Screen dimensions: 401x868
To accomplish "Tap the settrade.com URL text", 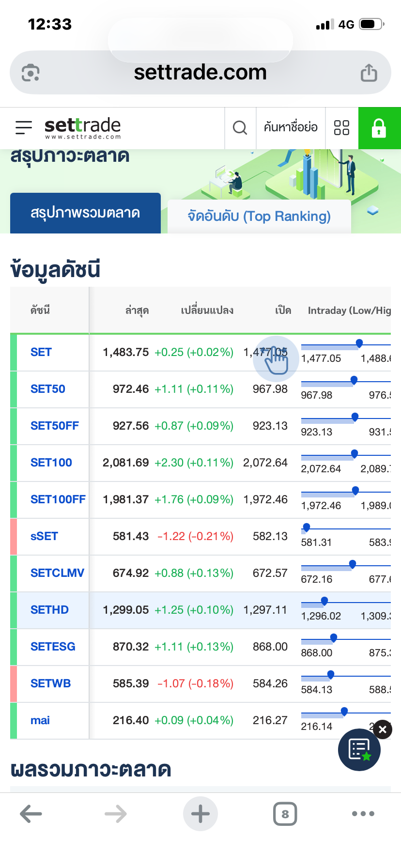I will click(x=200, y=73).
